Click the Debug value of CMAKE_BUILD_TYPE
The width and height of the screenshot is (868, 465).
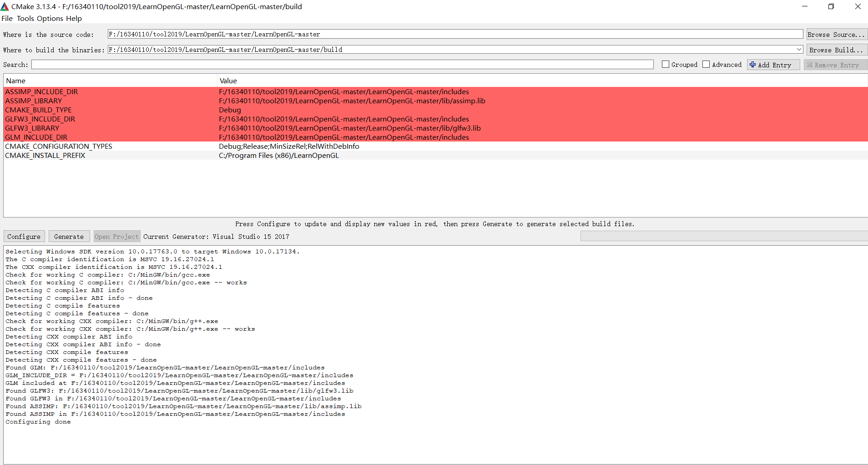coord(230,110)
